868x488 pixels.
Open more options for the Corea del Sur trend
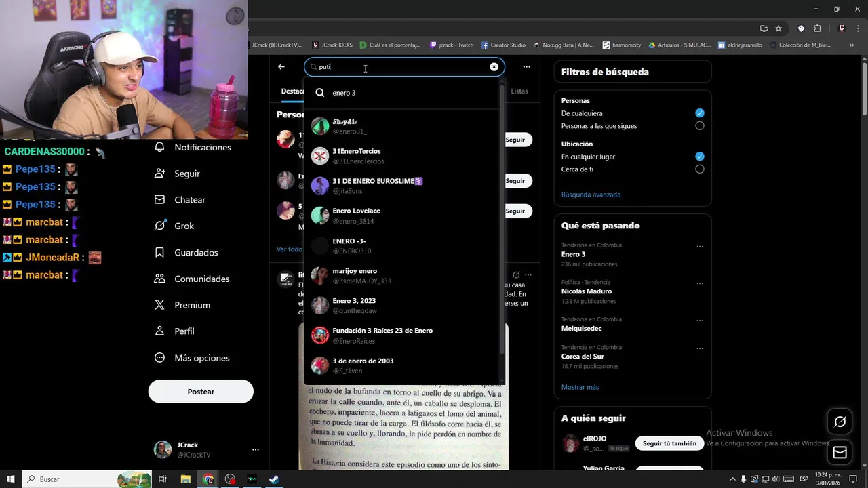(700, 348)
